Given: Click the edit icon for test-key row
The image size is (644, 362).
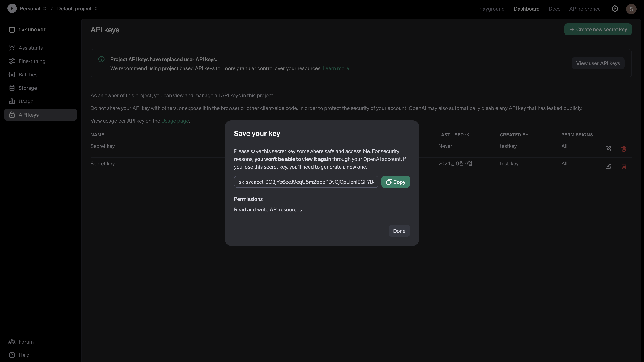Looking at the screenshot, I should (608, 166).
